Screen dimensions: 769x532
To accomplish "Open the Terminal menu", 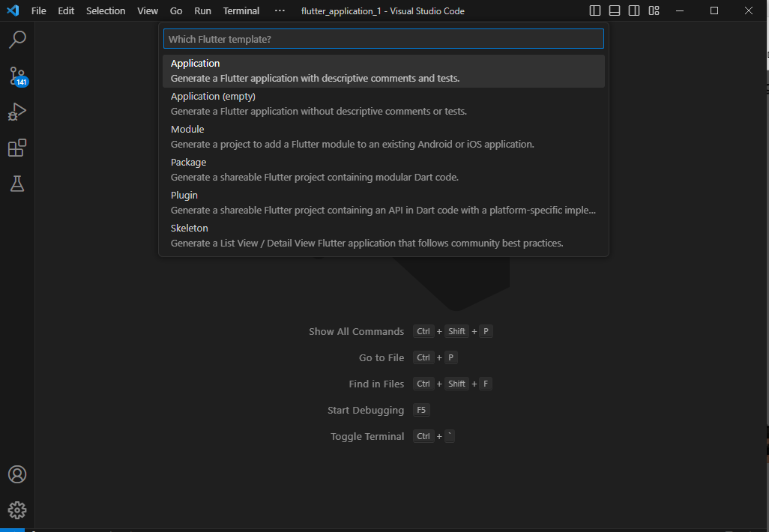I will (241, 10).
